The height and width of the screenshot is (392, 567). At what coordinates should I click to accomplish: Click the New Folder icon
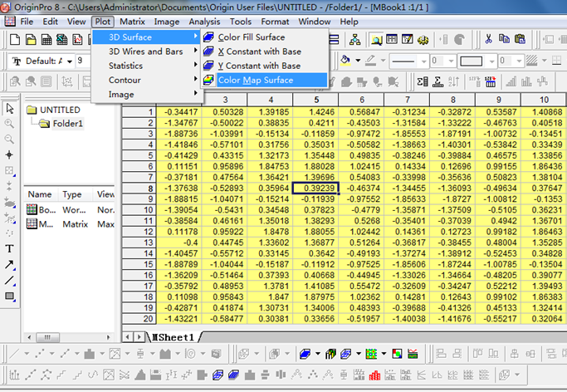coord(31,39)
